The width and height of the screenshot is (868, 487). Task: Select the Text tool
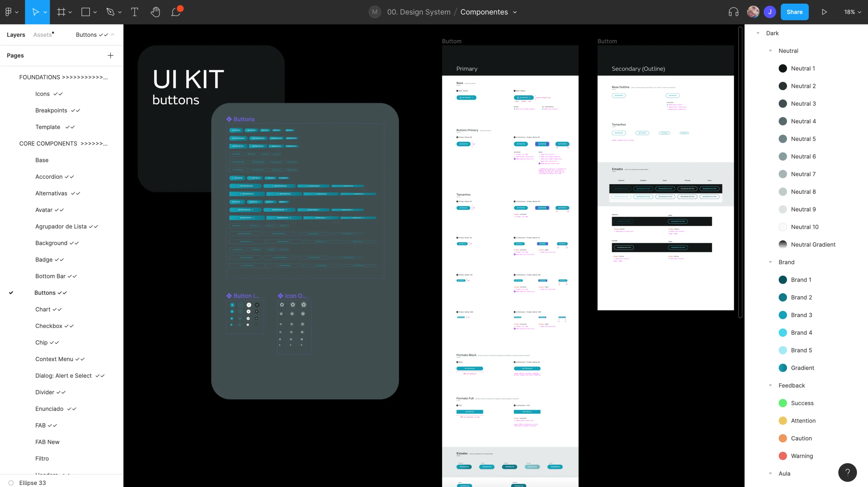tap(135, 12)
